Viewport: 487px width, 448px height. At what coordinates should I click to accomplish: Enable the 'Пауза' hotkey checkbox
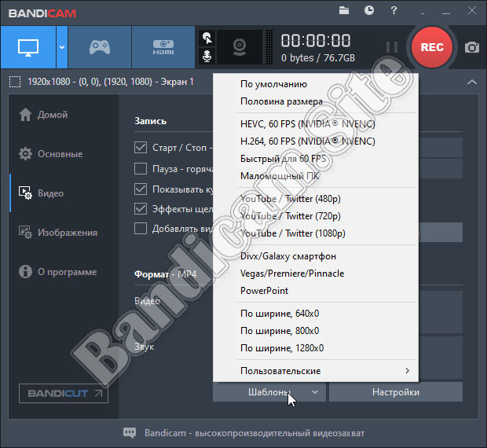(x=141, y=168)
